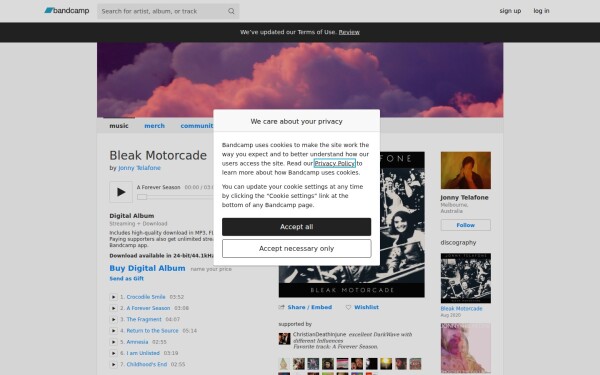This screenshot has width=600, height=375.
Task: Click the track progress slider handle
Action: pos(142,197)
